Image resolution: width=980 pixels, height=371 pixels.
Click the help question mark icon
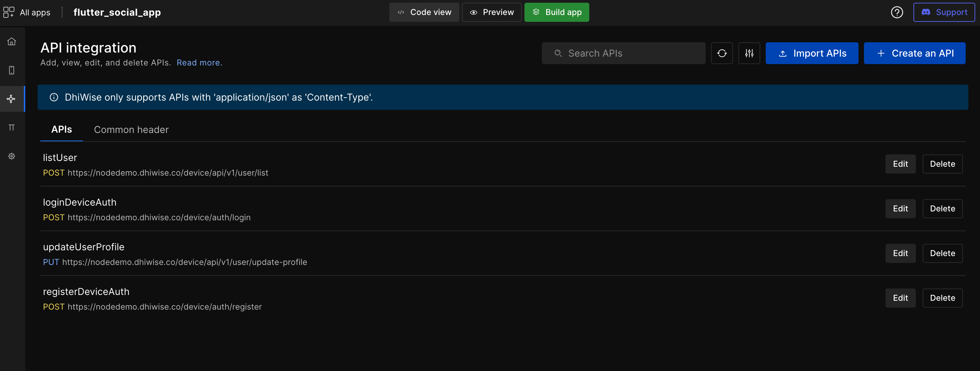(x=897, y=13)
